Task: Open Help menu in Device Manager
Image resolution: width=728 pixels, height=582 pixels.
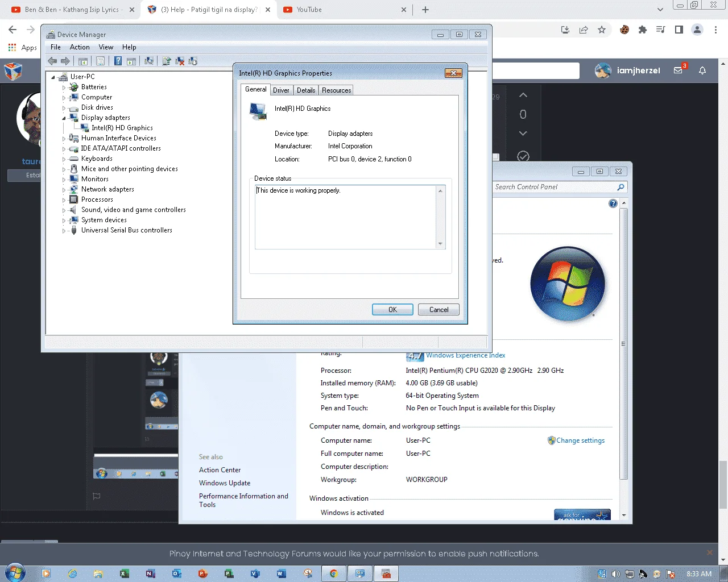Action: tap(129, 47)
